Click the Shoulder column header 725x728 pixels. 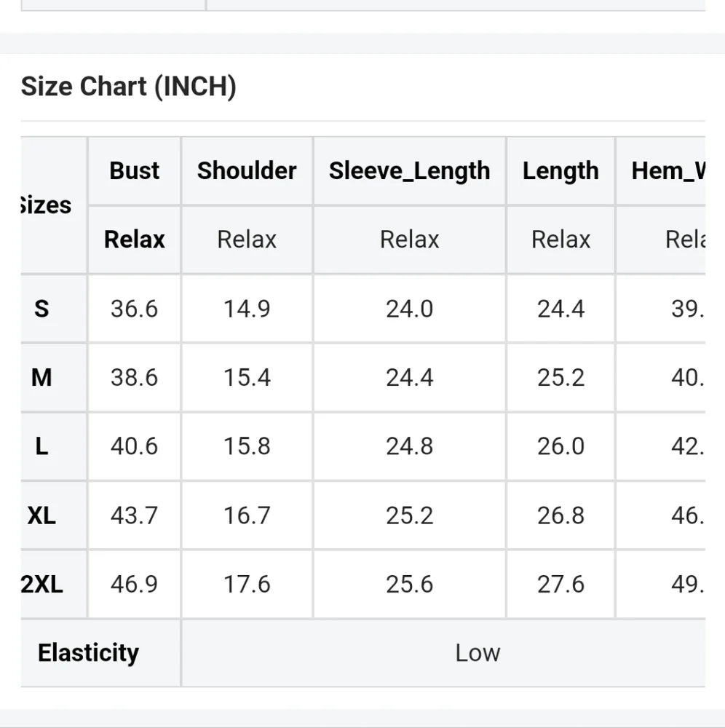247,171
